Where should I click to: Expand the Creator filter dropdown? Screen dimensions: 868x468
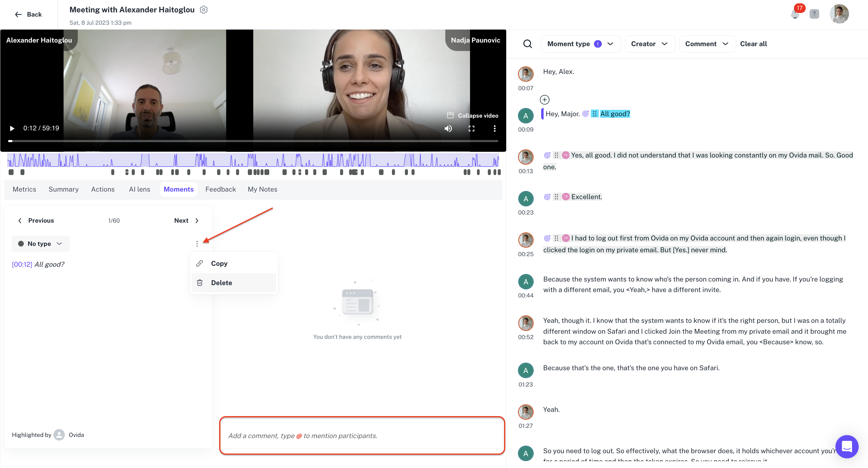coord(649,44)
